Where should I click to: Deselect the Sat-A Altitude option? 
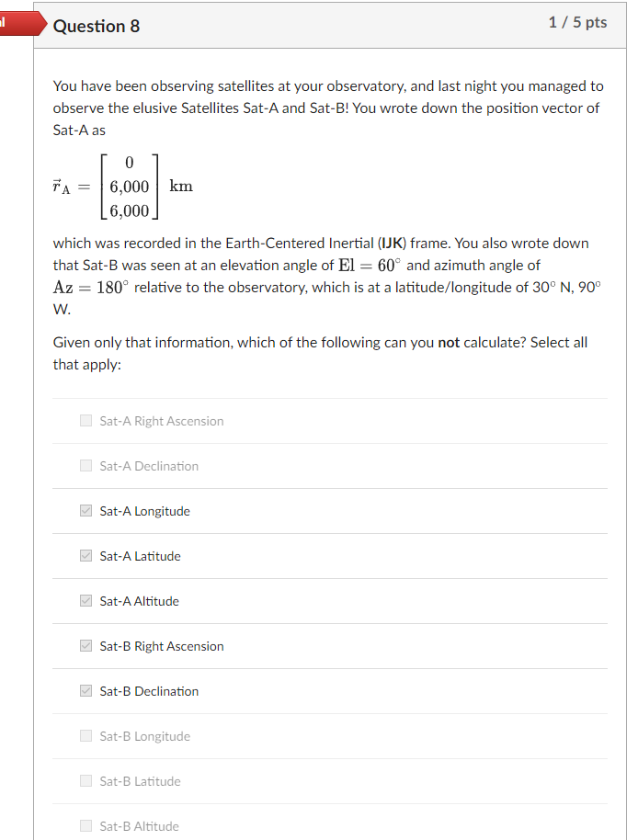[x=85, y=600]
